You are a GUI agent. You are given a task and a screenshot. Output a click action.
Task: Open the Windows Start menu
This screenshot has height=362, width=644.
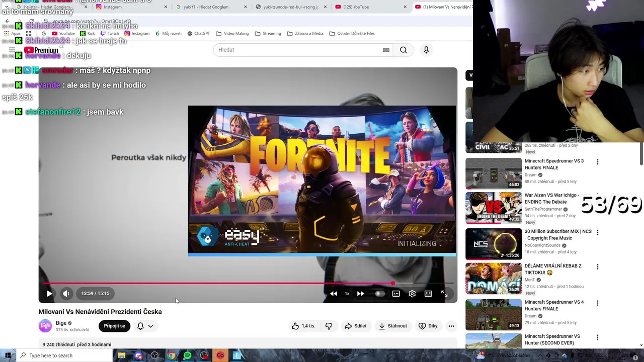(8, 355)
